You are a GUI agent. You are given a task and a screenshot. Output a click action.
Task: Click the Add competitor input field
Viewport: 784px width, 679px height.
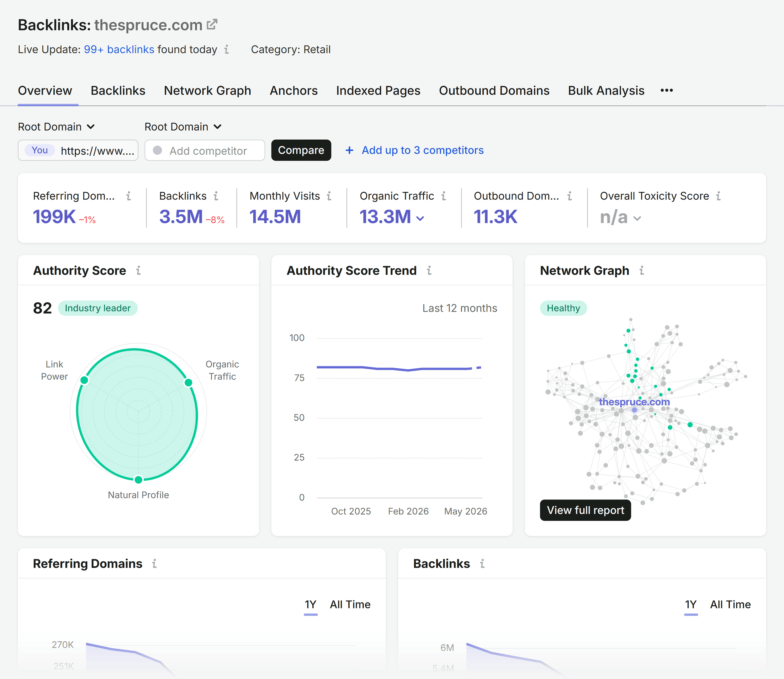tap(205, 150)
